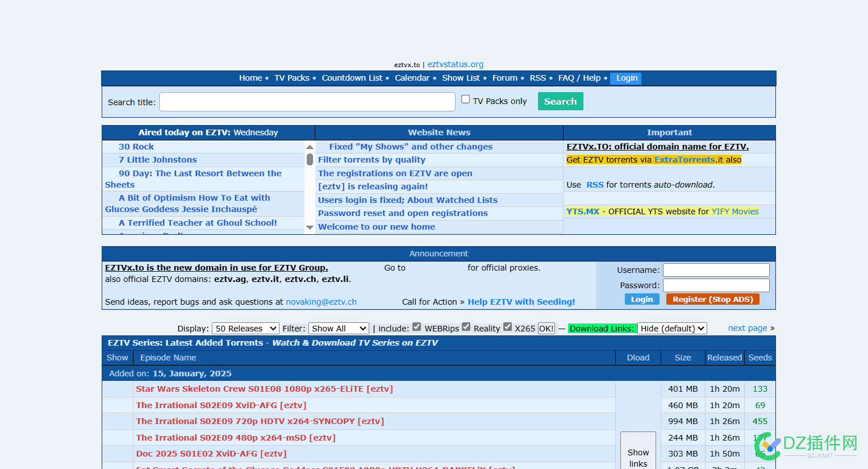Toggle the TV Packs only checkbox
The width and height of the screenshot is (868, 469).
[x=465, y=99]
